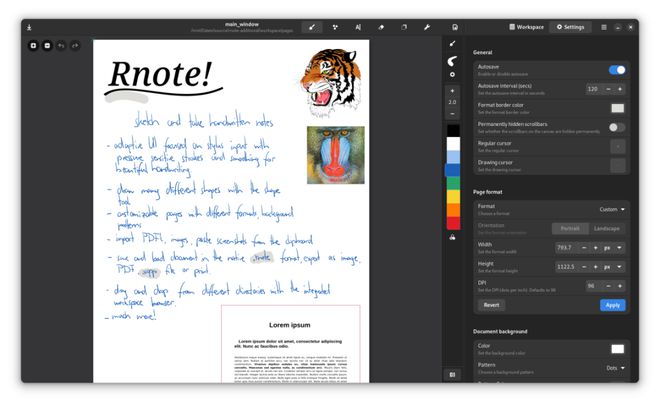
Task: Pick the green color swatch
Action: click(x=453, y=183)
